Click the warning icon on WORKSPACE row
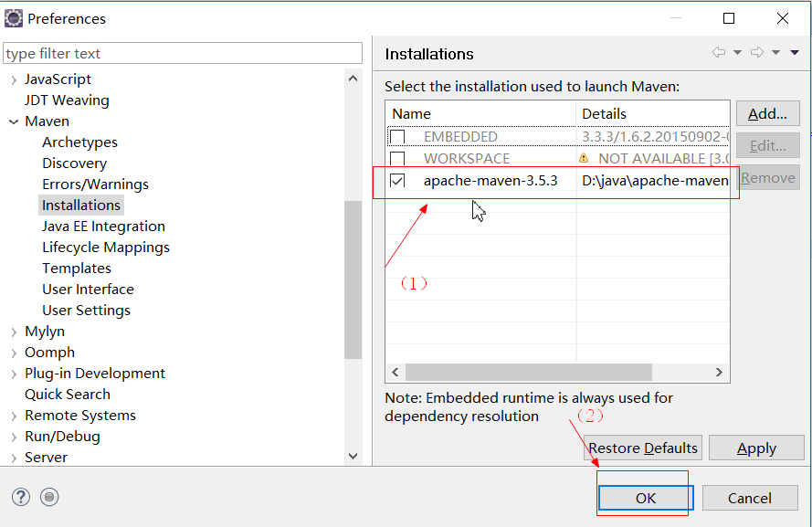This screenshot has height=527, width=812. [584, 158]
